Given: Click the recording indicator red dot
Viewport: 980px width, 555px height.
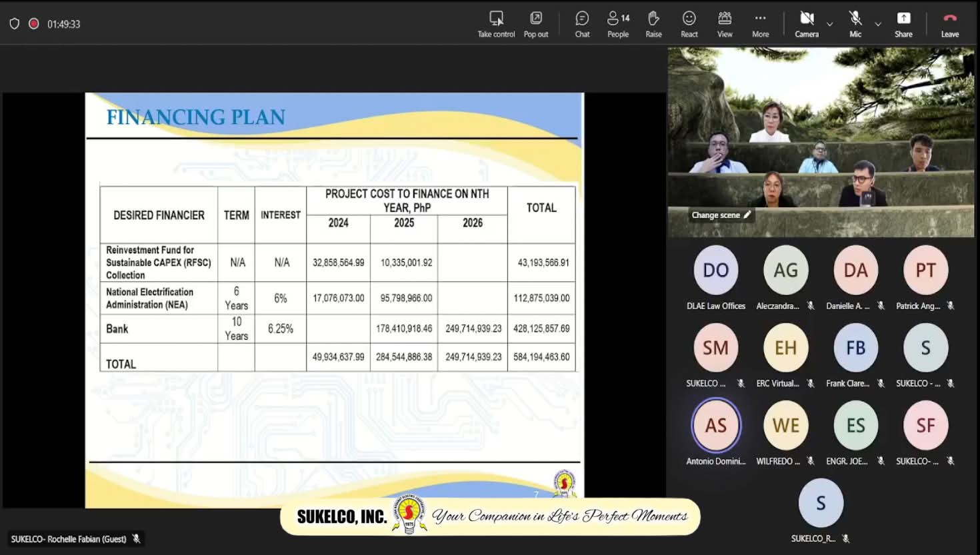Looking at the screenshot, I should (x=34, y=24).
